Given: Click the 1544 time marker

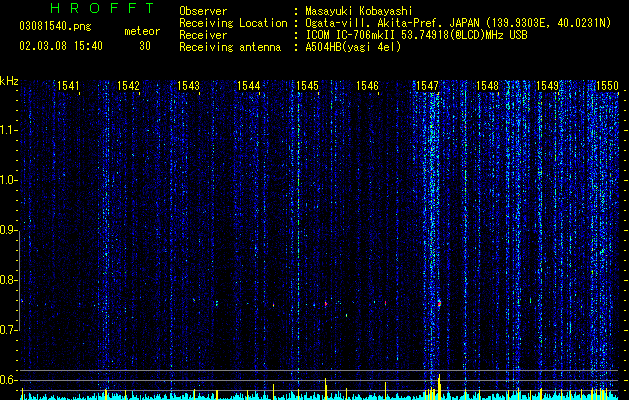Looking at the screenshot, I should pos(248,86).
